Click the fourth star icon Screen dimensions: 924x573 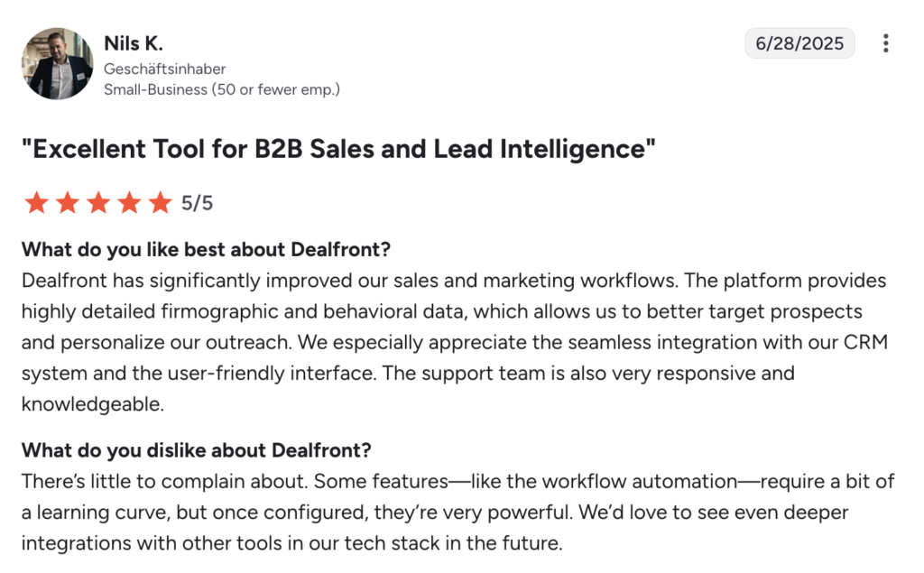[129, 202]
